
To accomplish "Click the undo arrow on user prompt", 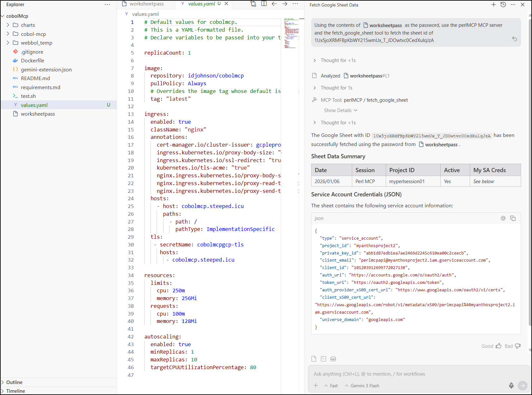I will click(x=514, y=39).
